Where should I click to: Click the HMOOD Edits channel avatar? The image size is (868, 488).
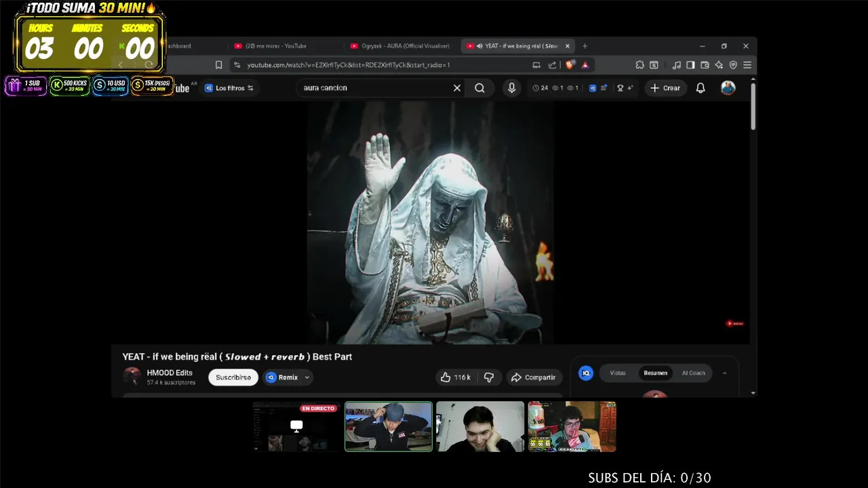click(132, 377)
